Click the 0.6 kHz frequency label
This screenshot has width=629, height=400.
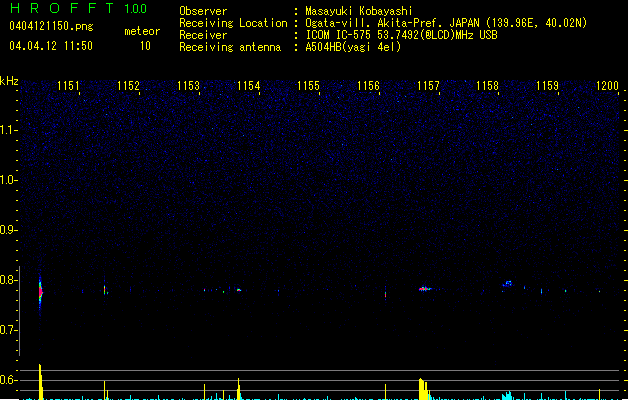8,380
